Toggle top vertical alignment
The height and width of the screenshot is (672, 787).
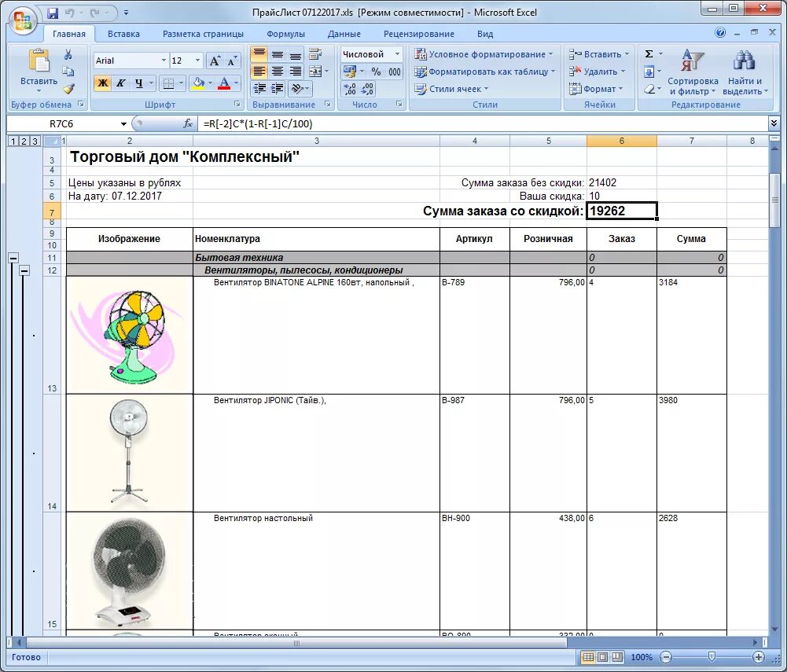pyautogui.click(x=259, y=53)
